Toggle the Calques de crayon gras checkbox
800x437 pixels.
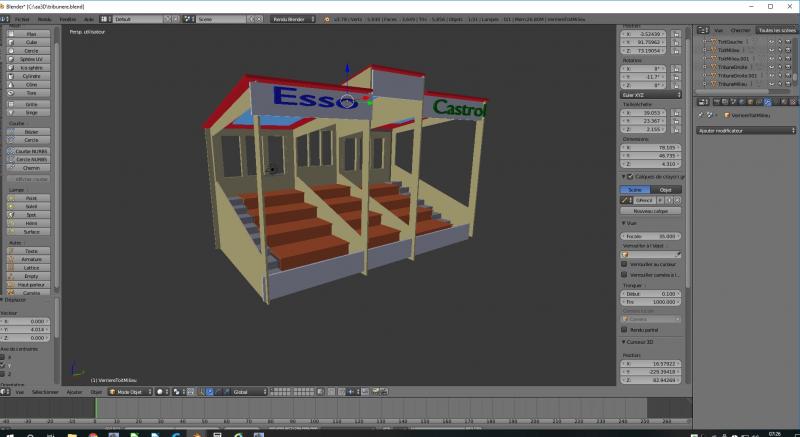631,176
